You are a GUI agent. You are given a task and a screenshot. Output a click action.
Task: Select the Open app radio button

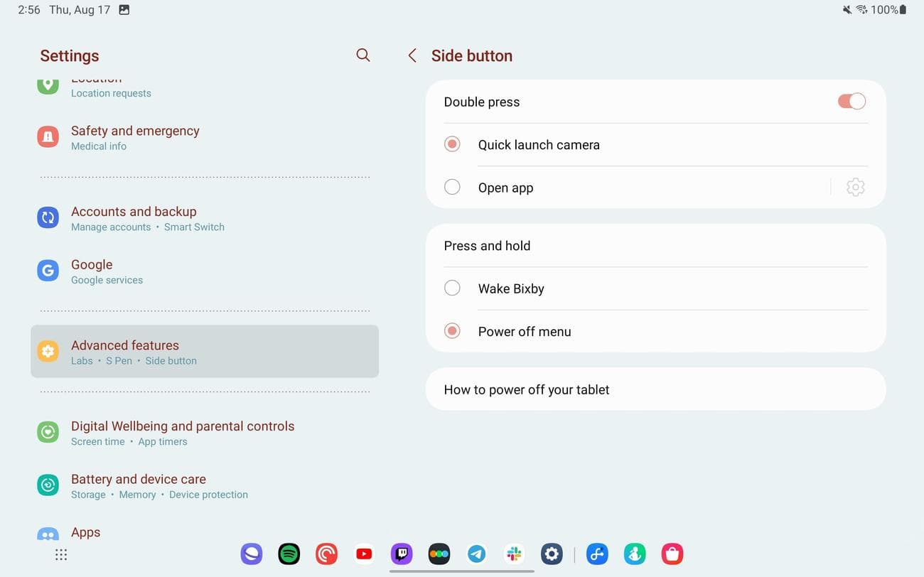point(452,188)
